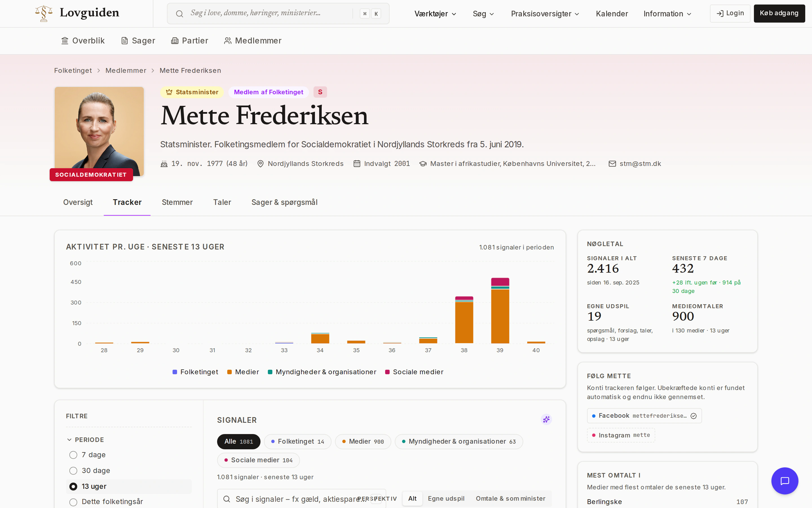Viewport: 812px width, 508px height.
Task: Click the Sociale medier legend swatch
Action: (387, 372)
